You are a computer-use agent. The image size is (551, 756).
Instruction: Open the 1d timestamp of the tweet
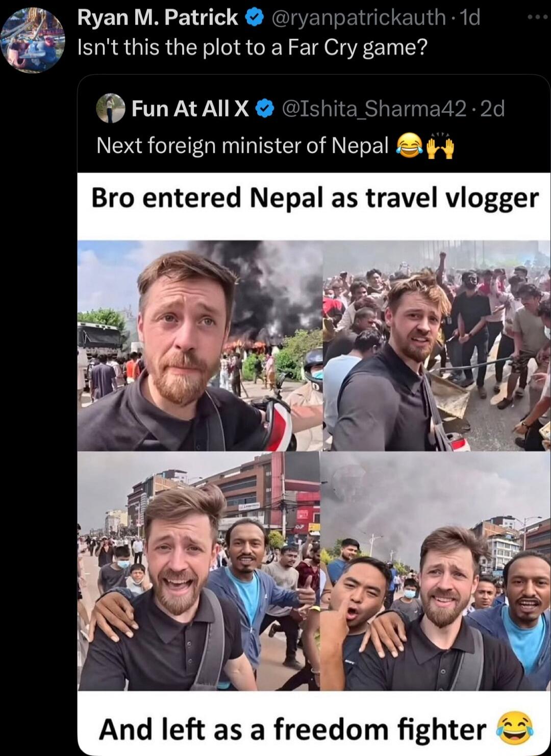point(469,18)
